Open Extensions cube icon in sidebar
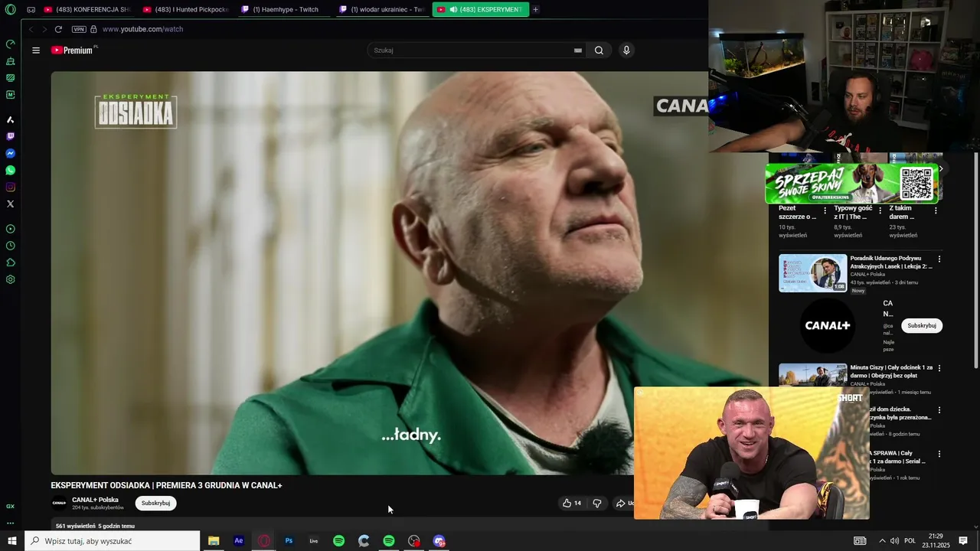980x551 pixels. (x=10, y=262)
